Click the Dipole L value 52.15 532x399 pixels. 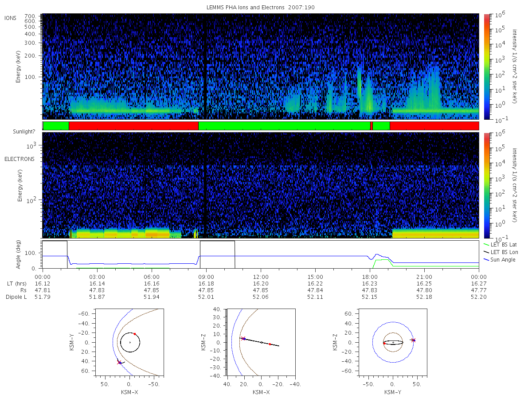(x=370, y=297)
